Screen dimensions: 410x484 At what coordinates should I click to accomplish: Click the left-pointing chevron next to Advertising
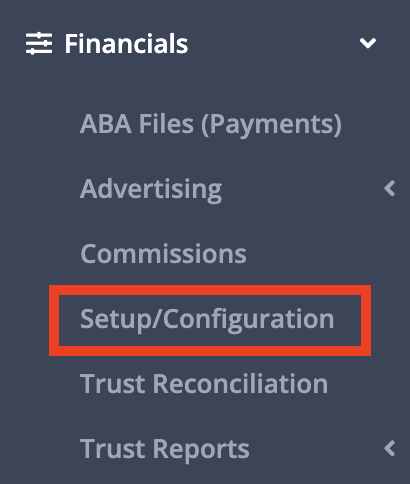click(390, 189)
